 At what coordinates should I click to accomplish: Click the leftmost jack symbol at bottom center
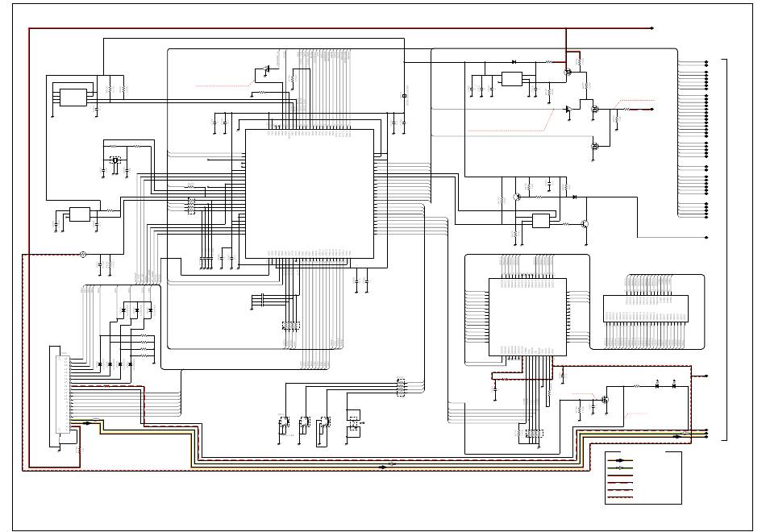pos(284,422)
